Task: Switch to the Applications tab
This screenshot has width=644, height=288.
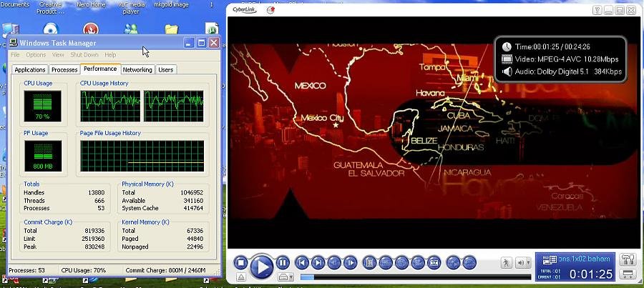Action: pos(30,70)
